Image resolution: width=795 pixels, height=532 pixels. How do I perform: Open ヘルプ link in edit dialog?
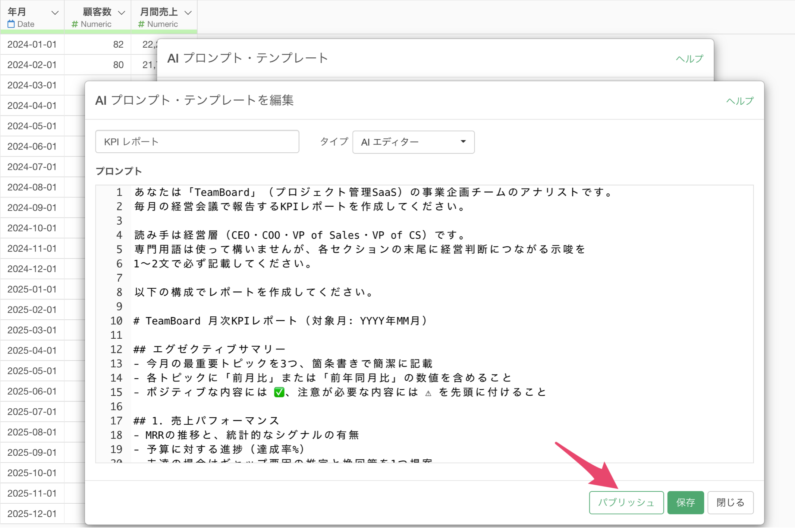coord(740,101)
